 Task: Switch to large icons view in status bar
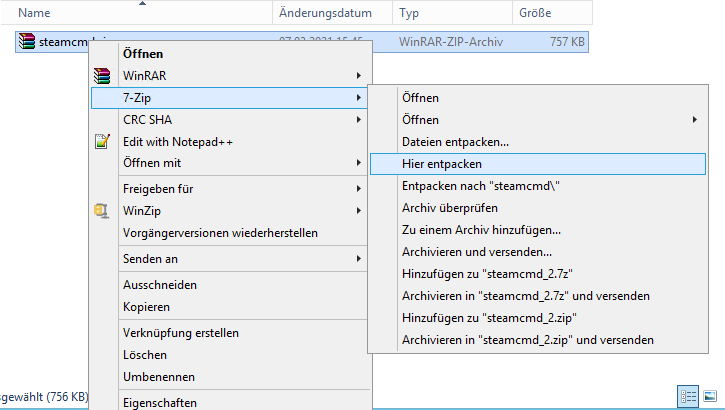coord(710,396)
